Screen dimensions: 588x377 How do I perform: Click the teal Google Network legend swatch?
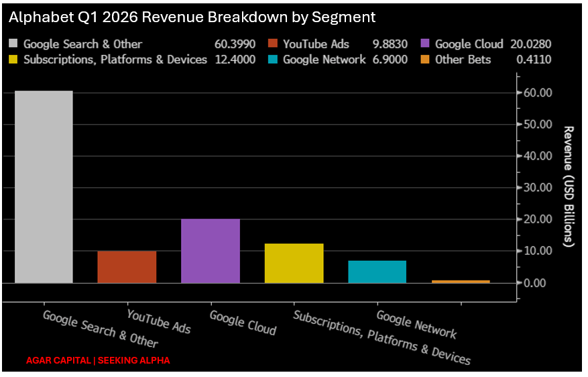(273, 59)
